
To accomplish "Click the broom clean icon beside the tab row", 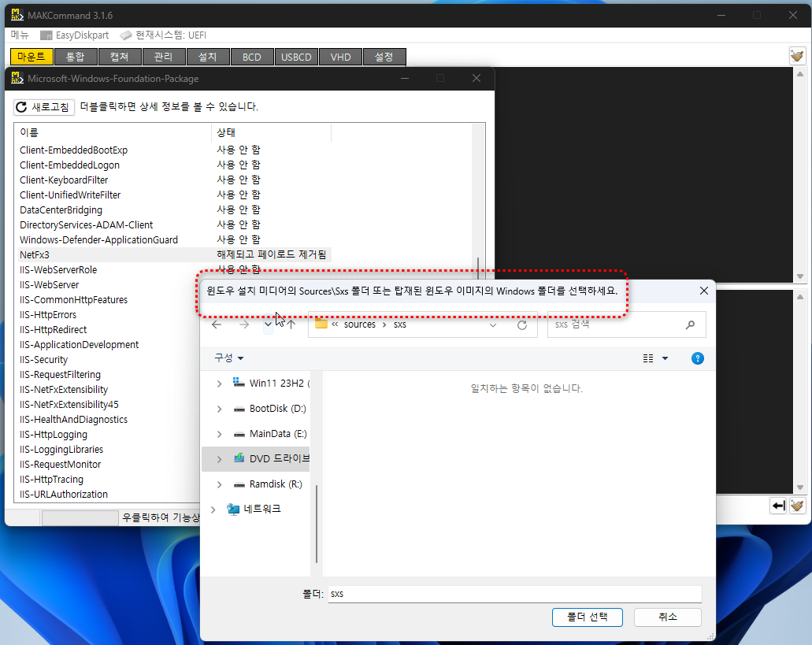I will (797, 55).
